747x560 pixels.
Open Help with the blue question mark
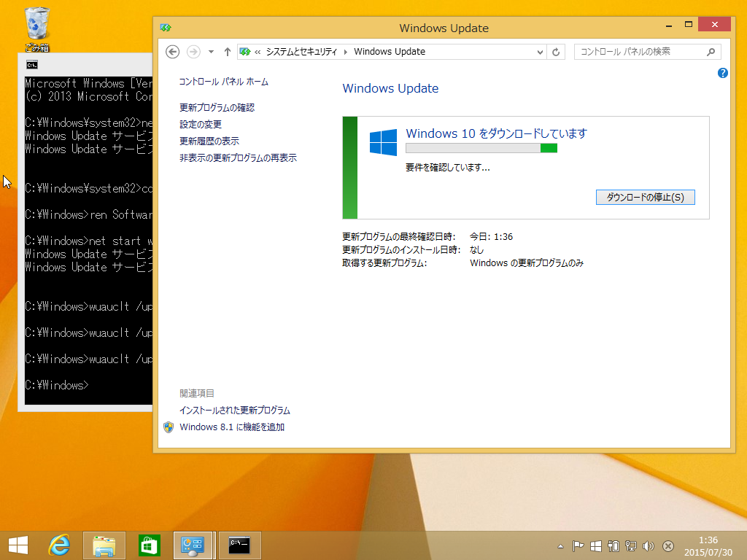723,73
